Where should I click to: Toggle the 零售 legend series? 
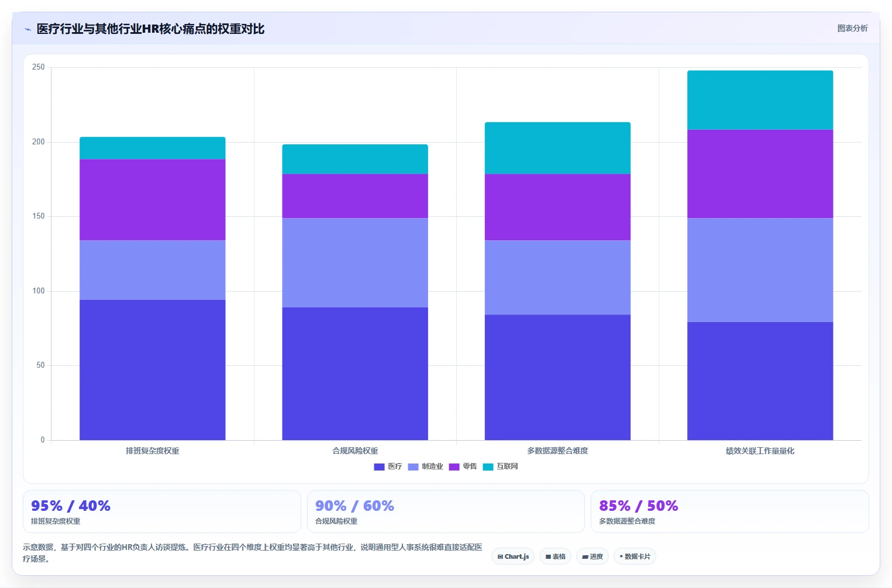tap(463, 466)
